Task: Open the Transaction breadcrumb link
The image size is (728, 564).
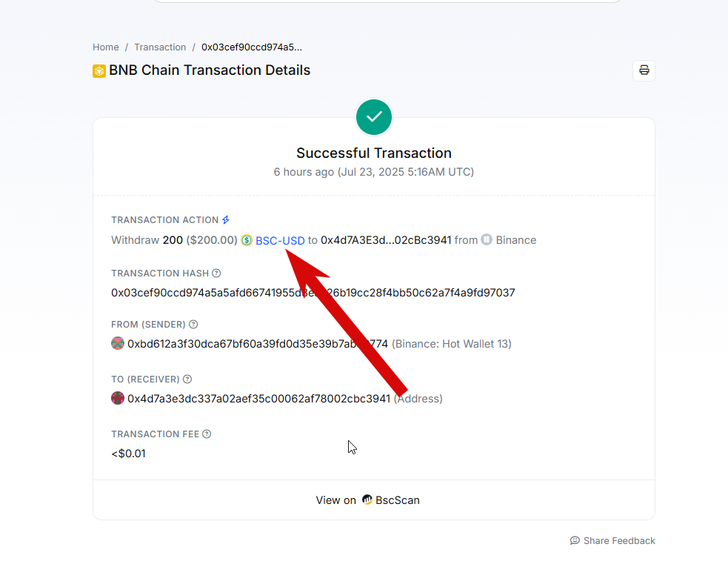Action: (x=160, y=47)
